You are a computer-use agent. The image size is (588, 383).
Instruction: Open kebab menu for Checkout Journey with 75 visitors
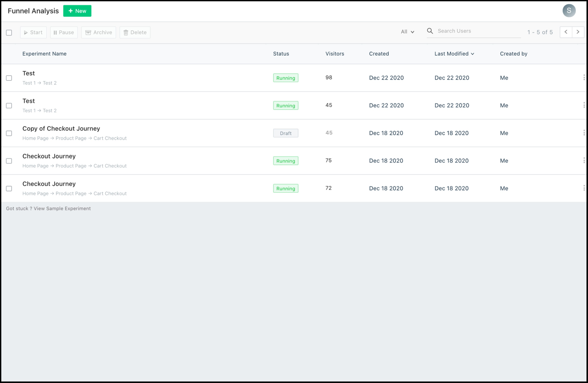[x=584, y=161]
